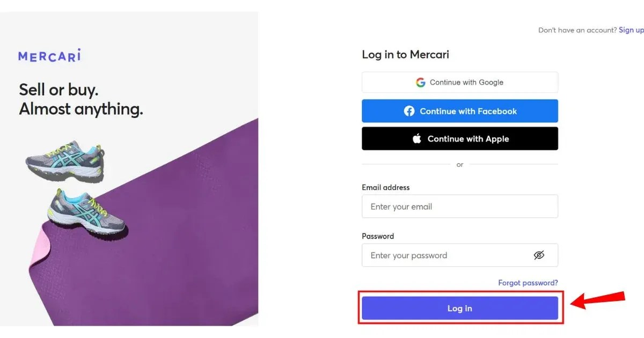Choose Continue with Facebook
The image size is (644, 338).
pos(460,111)
